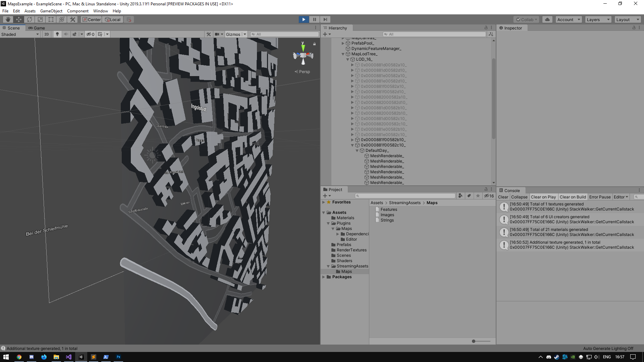The width and height of the screenshot is (644, 362).
Task: Toggle Clear on Play in Console
Action: [x=543, y=197]
